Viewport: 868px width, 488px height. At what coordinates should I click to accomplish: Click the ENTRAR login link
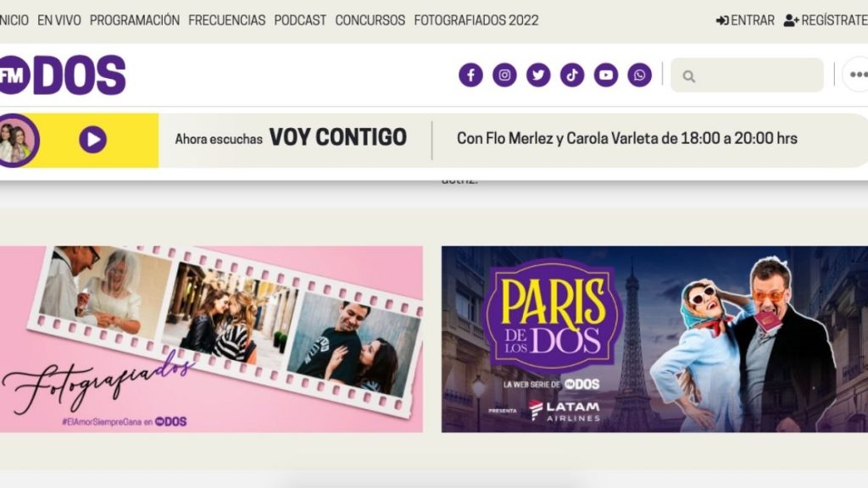pyautogui.click(x=745, y=20)
